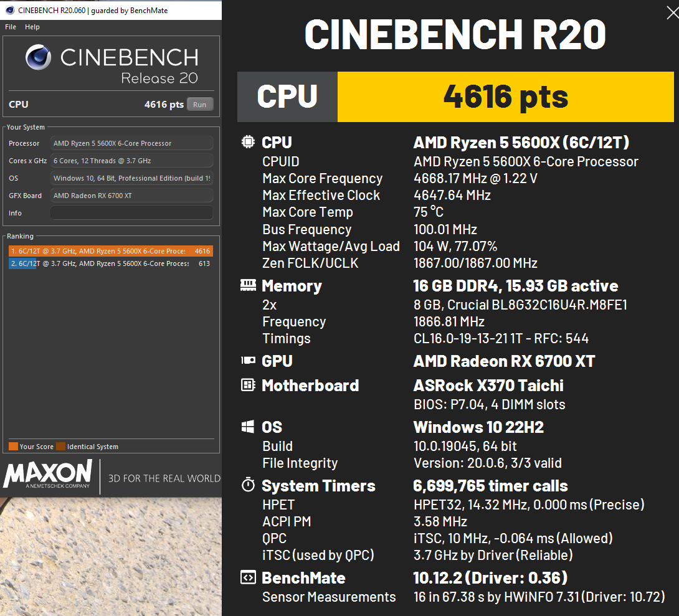
Task: Click the Sensor Measurements HWiNFO 7.31 text
Action: click(x=539, y=597)
